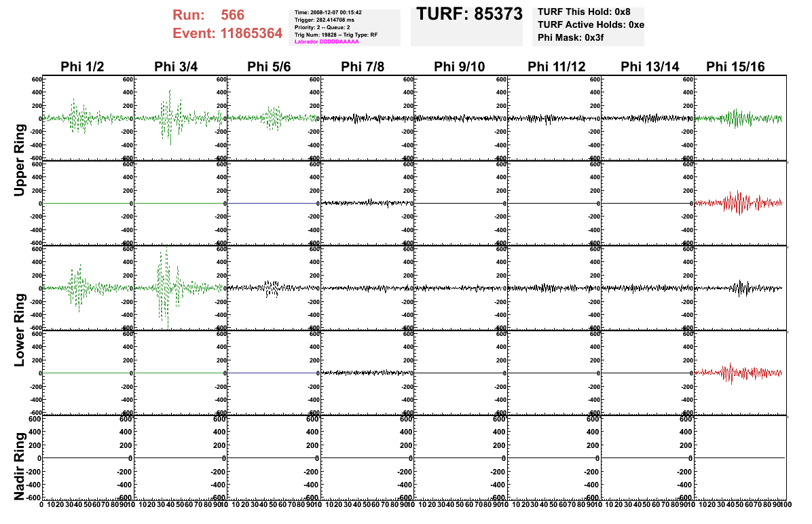Click the green Lower Ring waveform under Phi 1/2

(x=88, y=287)
